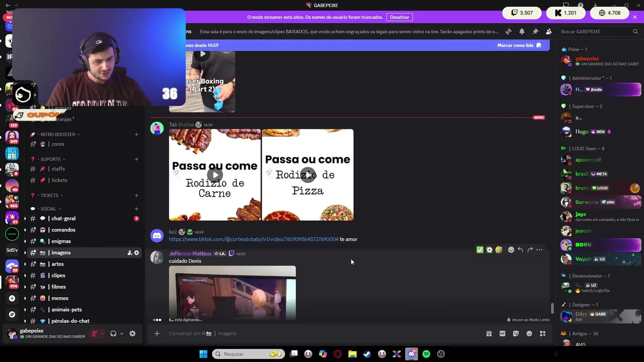Click Jefferson Matteus username
The width and height of the screenshot is (644, 362).
point(190,254)
